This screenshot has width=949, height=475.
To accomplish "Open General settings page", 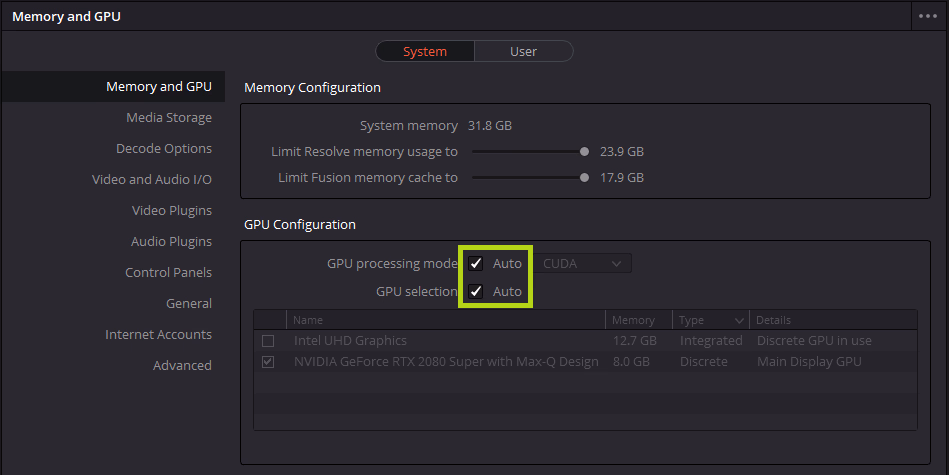I will [x=189, y=303].
